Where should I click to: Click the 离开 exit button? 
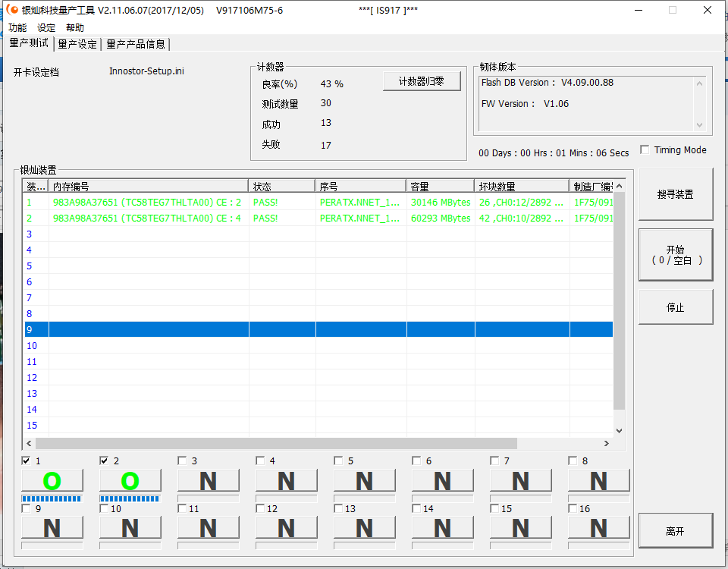676,530
